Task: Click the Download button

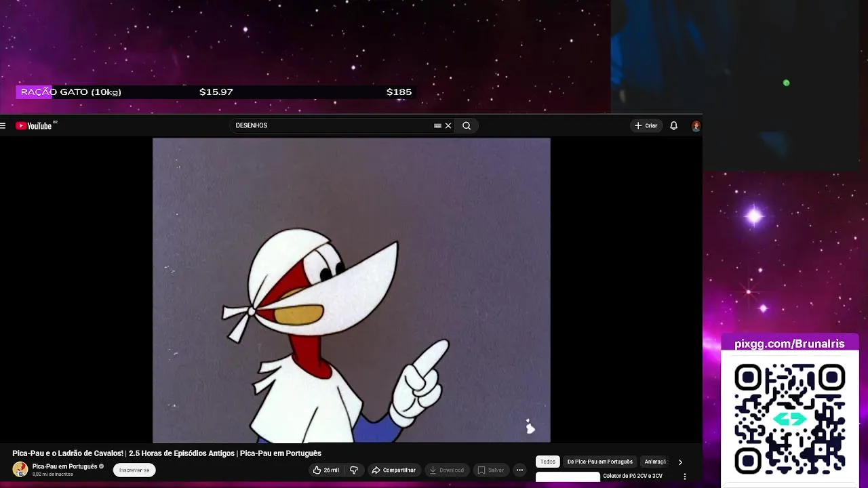Action: pyautogui.click(x=447, y=470)
